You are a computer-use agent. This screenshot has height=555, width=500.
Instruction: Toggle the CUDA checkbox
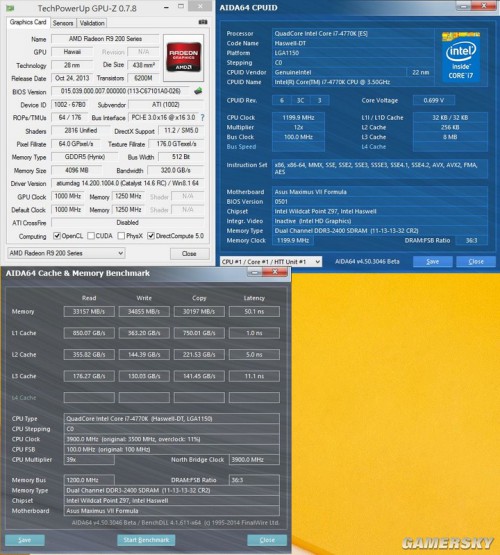91,236
